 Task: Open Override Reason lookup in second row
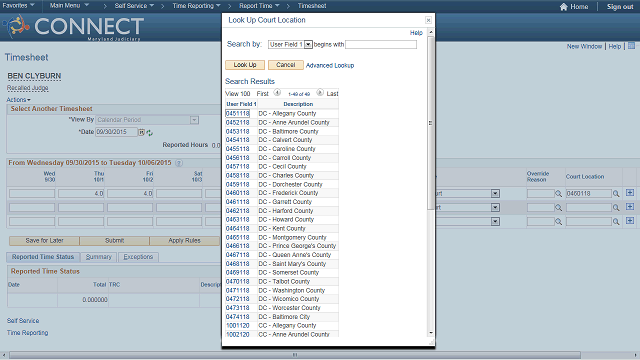tap(558, 208)
